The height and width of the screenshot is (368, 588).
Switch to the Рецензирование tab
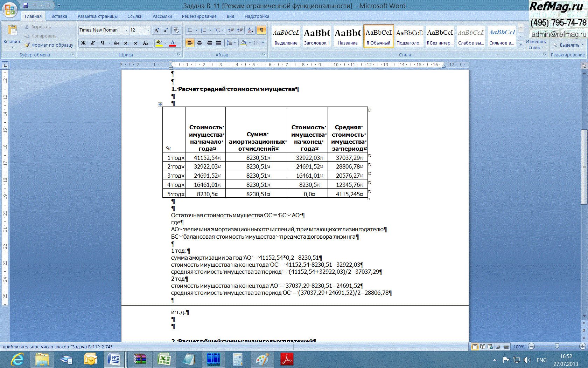click(199, 16)
